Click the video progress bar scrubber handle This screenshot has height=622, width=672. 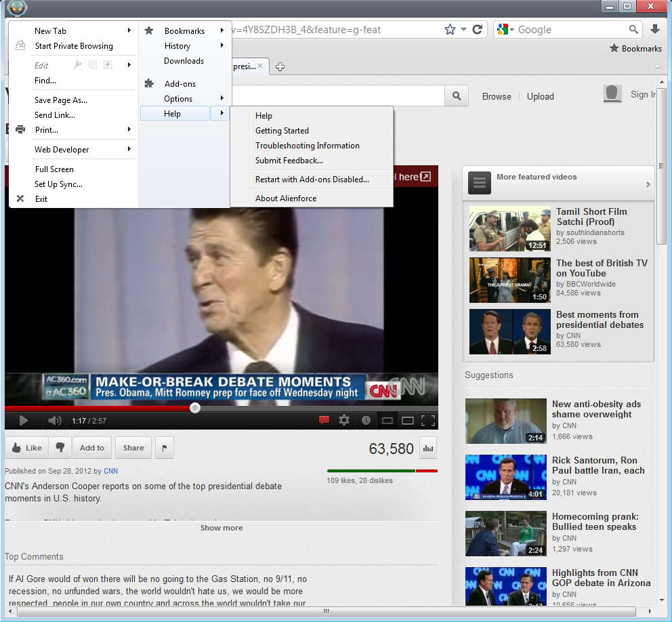click(195, 408)
